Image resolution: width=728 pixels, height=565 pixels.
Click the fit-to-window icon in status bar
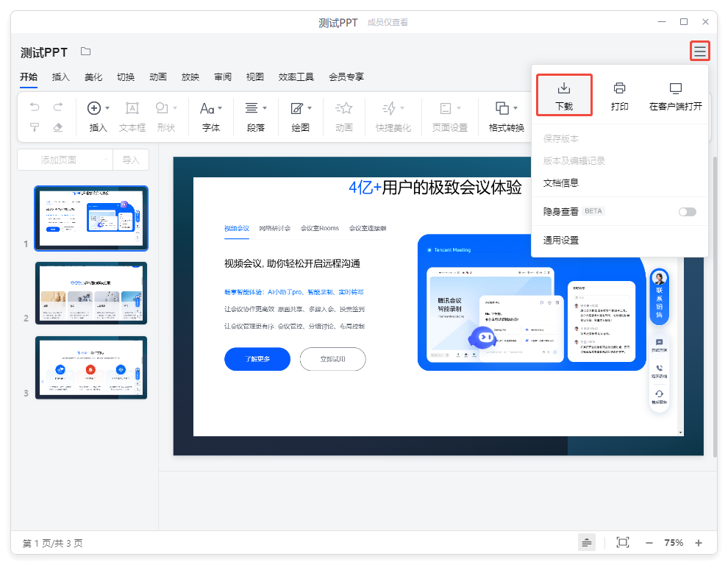623,542
